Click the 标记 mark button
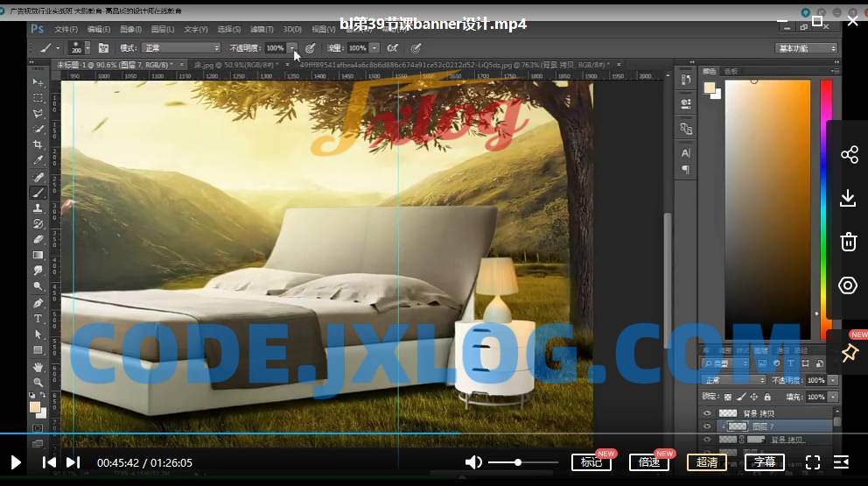Viewport: 868px width, 486px height. [591, 462]
